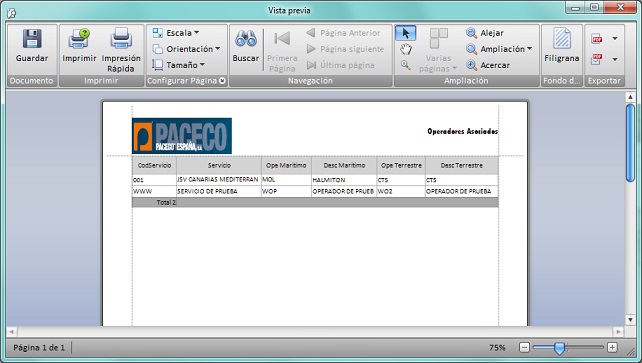Click the status bar zoom plus button

(x=612, y=347)
